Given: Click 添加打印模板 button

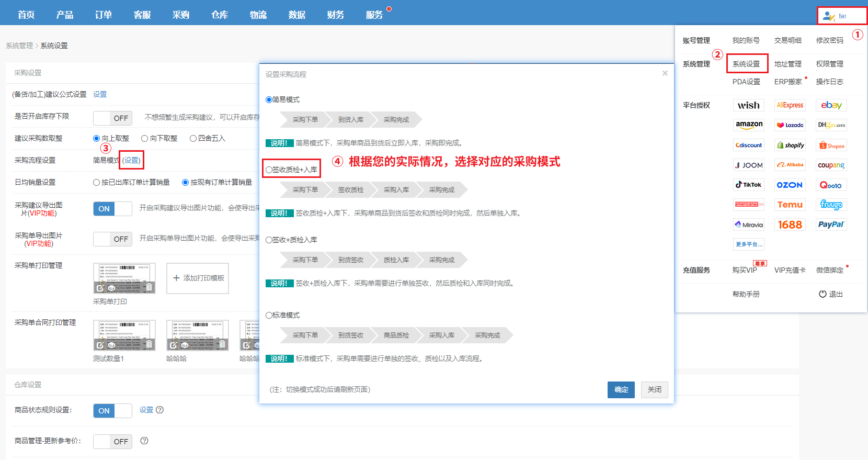Looking at the screenshot, I should tap(198, 278).
